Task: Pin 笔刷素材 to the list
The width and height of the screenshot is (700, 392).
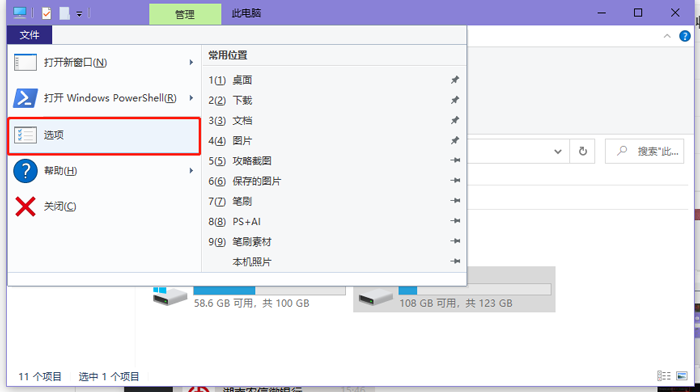Action: pyautogui.click(x=455, y=241)
